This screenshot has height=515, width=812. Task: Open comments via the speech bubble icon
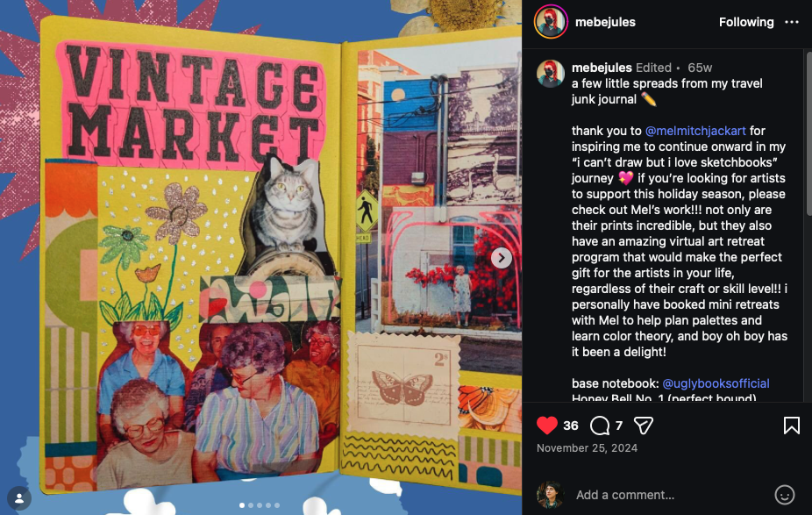(x=600, y=426)
